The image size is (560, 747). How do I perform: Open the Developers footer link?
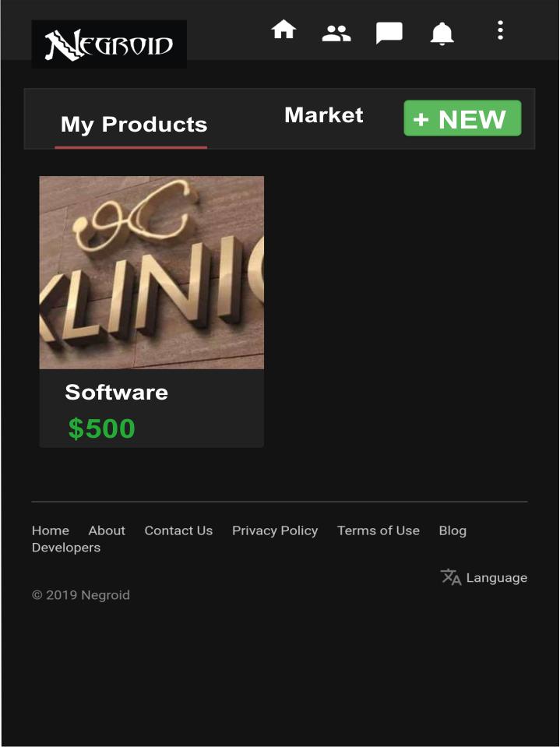66,548
